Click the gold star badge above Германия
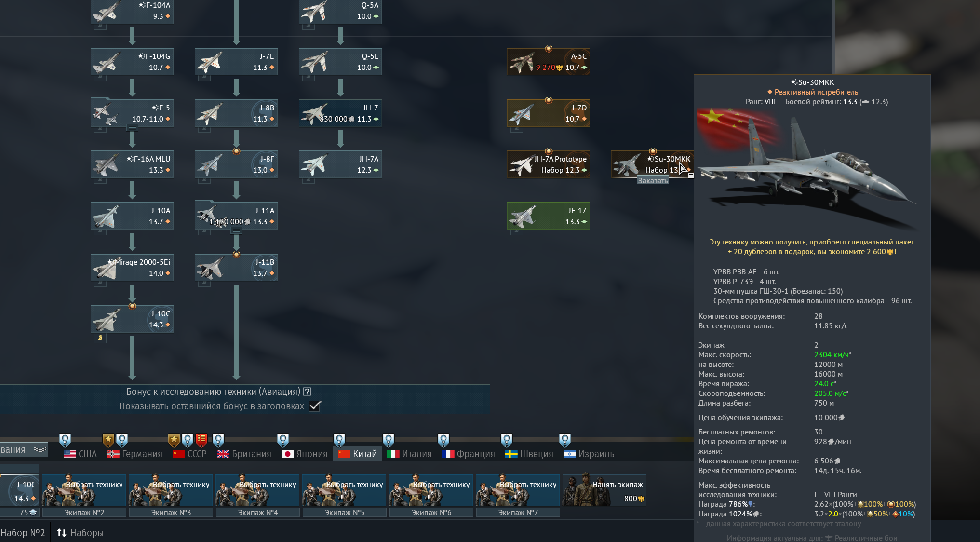Image resolution: width=980 pixels, height=542 pixels. click(x=108, y=439)
